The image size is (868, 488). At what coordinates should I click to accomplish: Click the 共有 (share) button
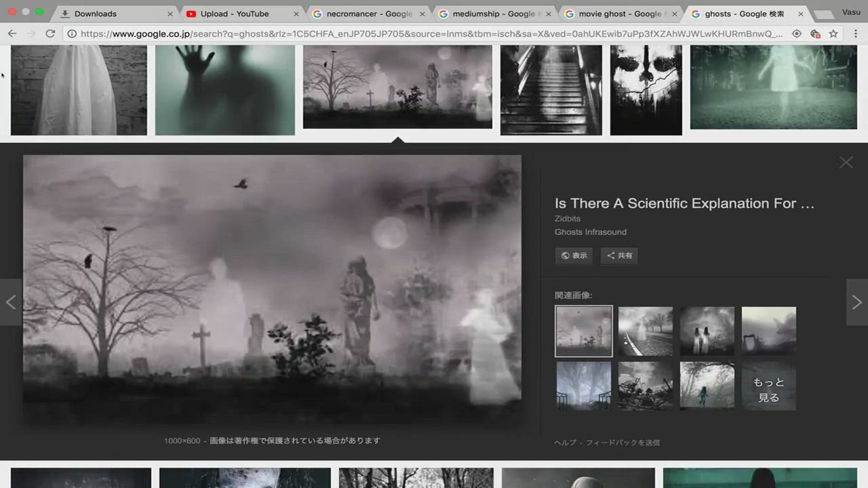619,256
